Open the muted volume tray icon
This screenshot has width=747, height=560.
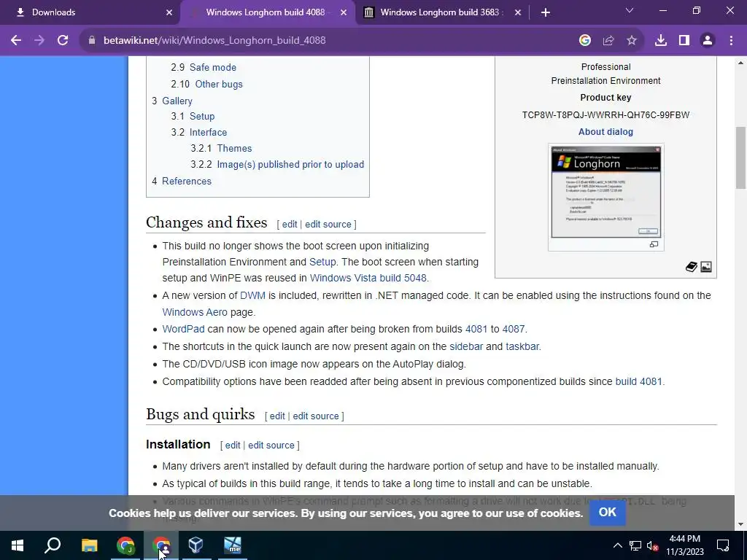click(653, 545)
